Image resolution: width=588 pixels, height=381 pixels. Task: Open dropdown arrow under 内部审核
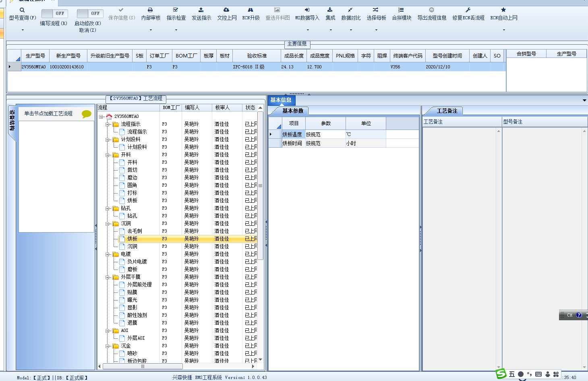[x=151, y=30]
